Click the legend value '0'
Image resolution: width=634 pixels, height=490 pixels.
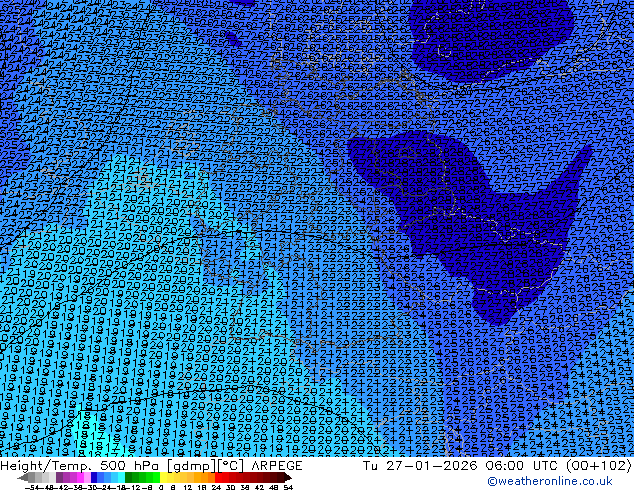coord(161,487)
